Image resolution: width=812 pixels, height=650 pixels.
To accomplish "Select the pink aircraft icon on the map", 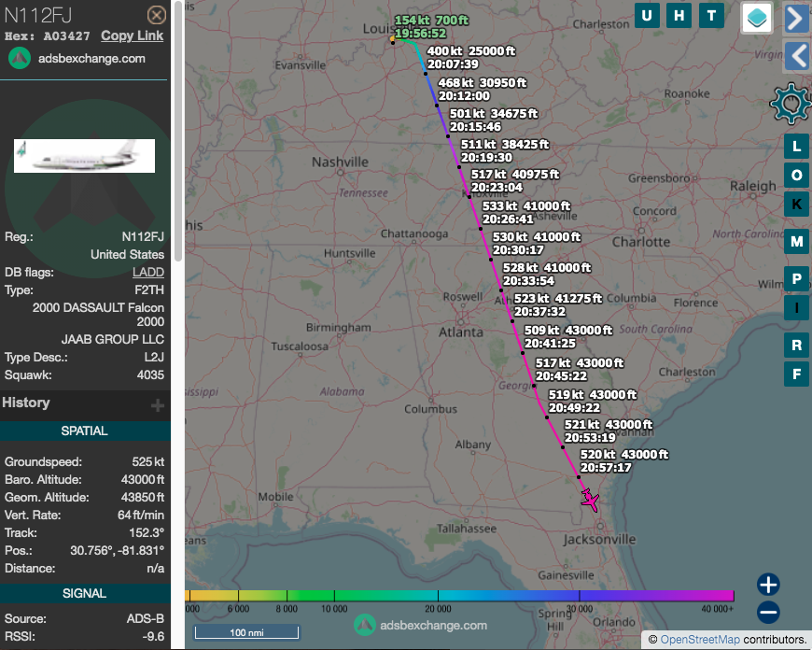I will point(589,501).
